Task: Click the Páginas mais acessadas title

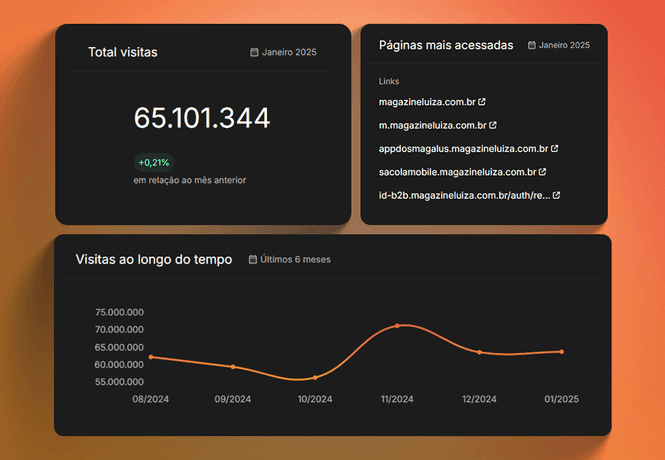Action: point(446,45)
